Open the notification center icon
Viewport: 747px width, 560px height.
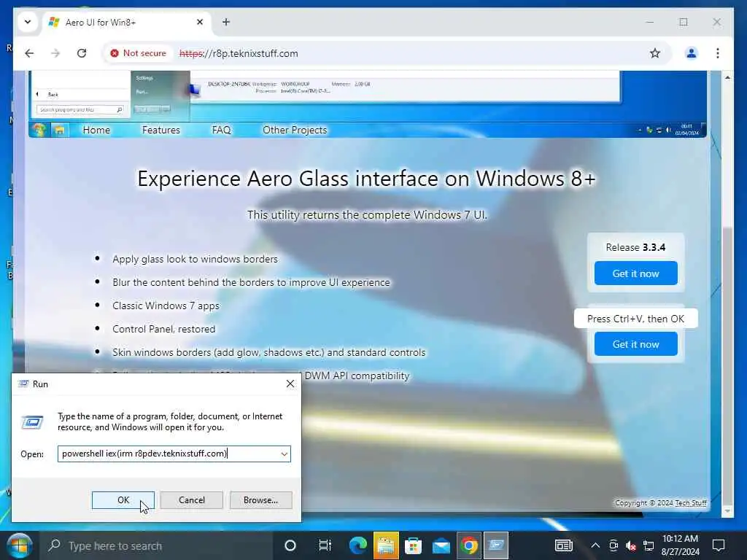click(719, 545)
